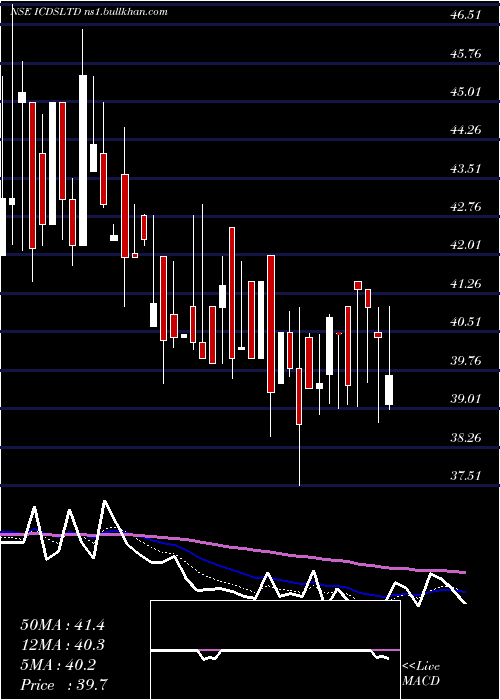The height and width of the screenshot is (700, 500).
Task: Click the 46.51 price axis label
Action: 466,15
